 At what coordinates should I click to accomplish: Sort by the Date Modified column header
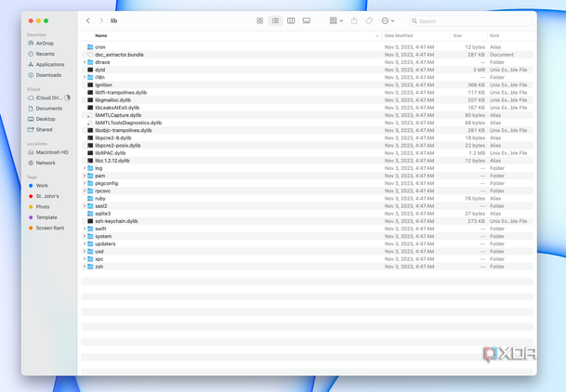tap(399, 35)
